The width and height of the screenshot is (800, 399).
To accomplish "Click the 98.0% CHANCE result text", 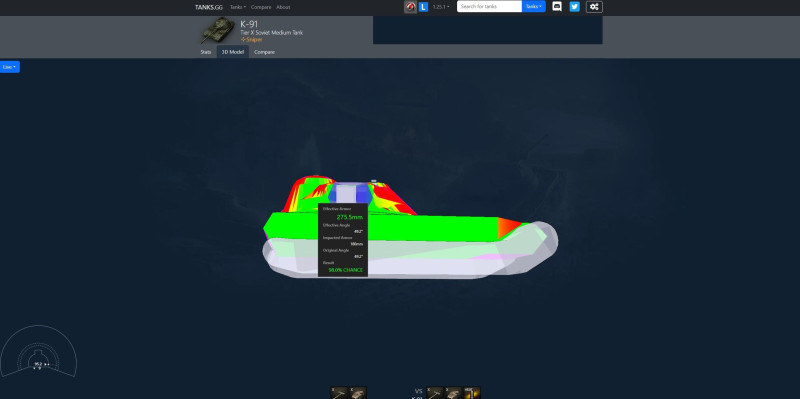I will tap(345, 270).
